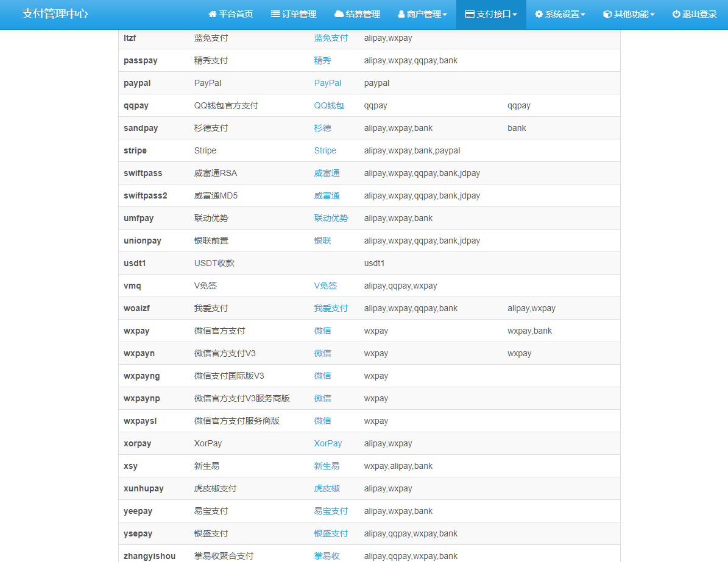This screenshot has height=562, width=728.
Task: Open 威富通 link in swiftpass row
Action: [327, 173]
